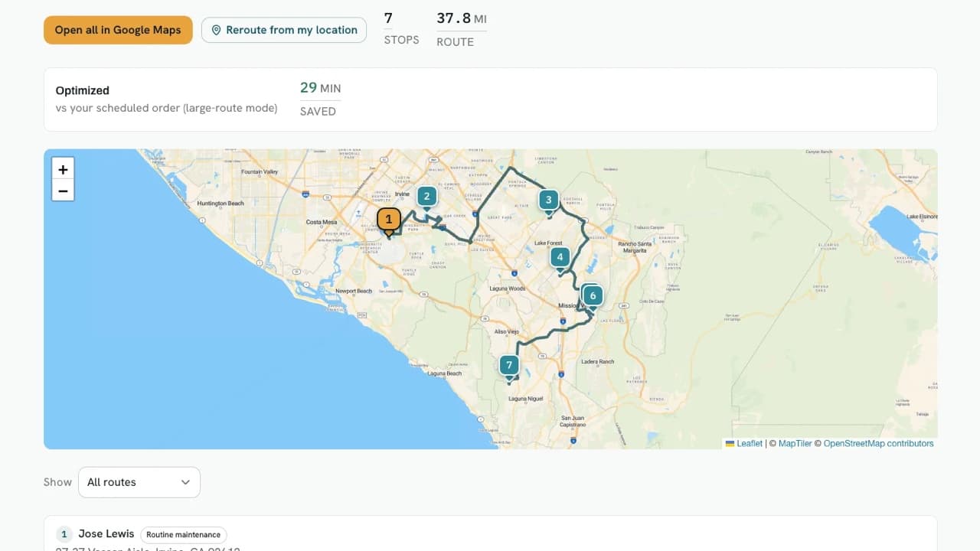Click the Jose Lewis stop name
This screenshot has height=551, width=980.
point(106,534)
